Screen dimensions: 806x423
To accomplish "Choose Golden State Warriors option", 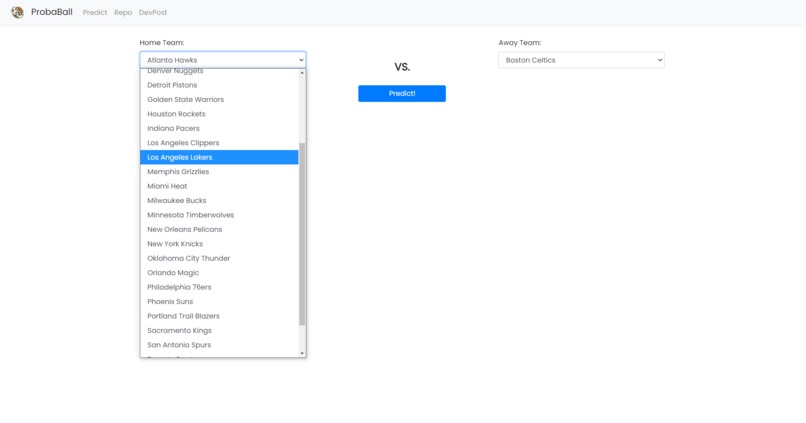I will [x=219, y=100].
